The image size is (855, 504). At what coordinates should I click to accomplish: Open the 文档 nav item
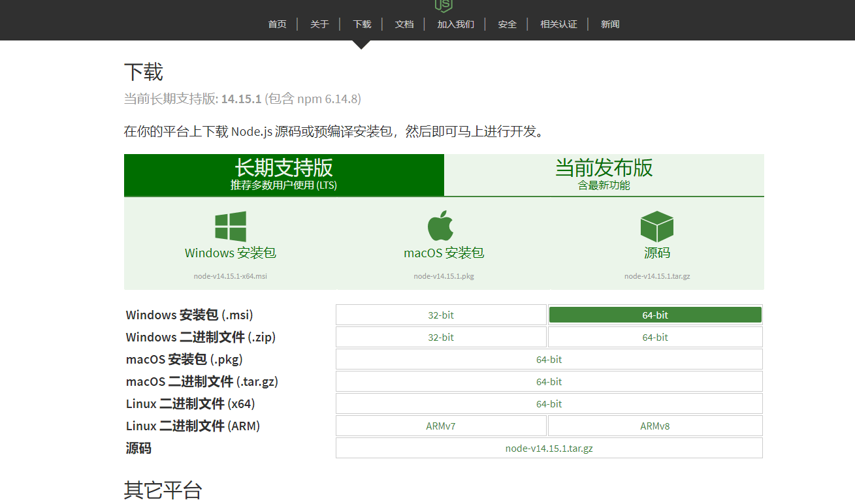(x=404, y=24)
